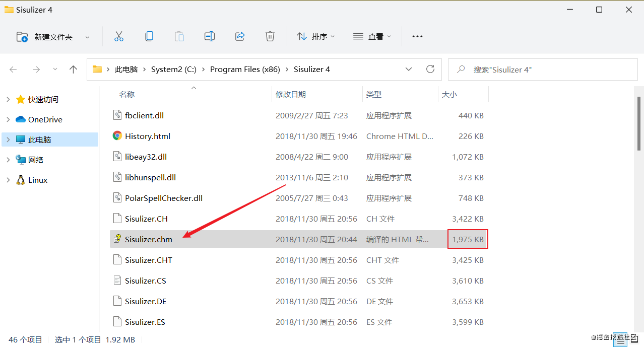The image size is (644, 347).
Task: Click the Chrome HTML D... type cell
Action: (400, 136)
